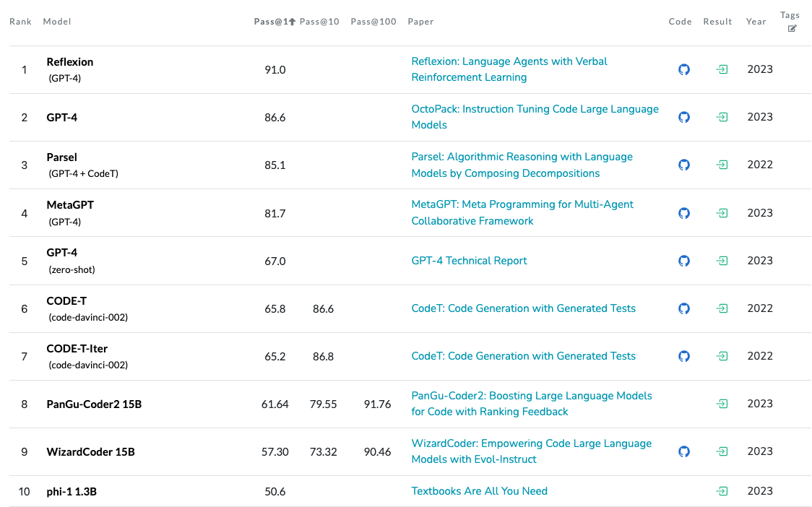Click the result icon for PanGu-Coder2 15B

click(x=722, y=404)
